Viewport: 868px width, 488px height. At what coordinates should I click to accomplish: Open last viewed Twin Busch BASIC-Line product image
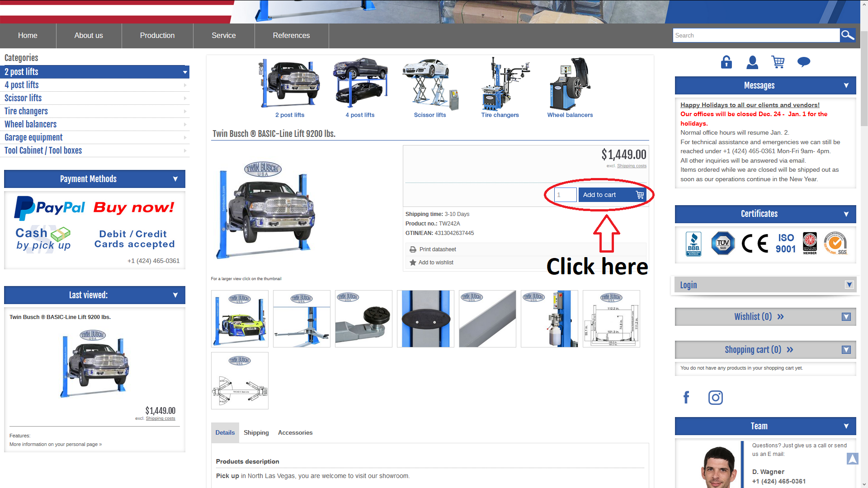[94, 364]
